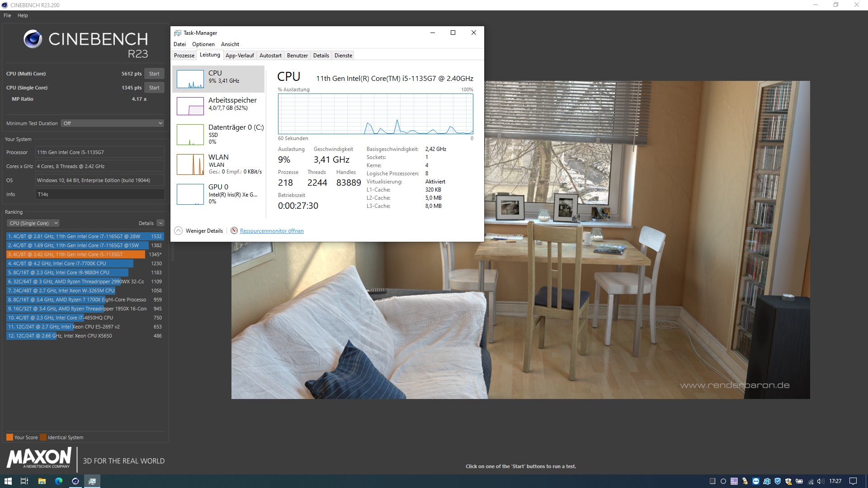Open the TeamViewer tray icon
The height and width of the screenshot is (488, 868).
(756, 481)
